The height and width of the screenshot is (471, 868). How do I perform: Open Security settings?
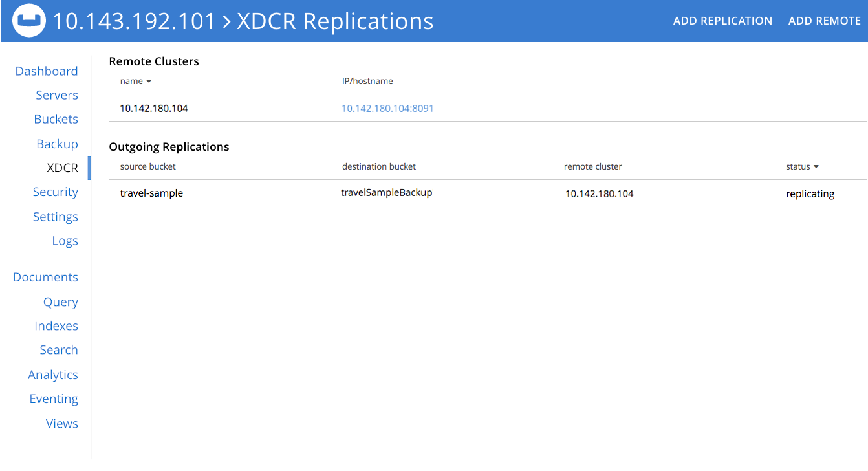click(x=55, y=192)
